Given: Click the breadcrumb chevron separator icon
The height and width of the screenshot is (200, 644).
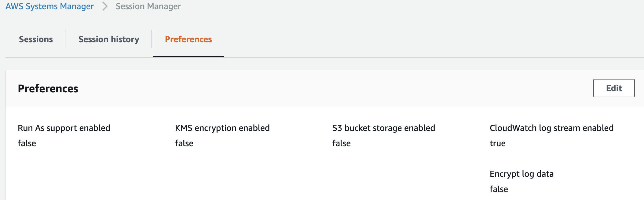Looking at the screenshot, I should 105,6.
